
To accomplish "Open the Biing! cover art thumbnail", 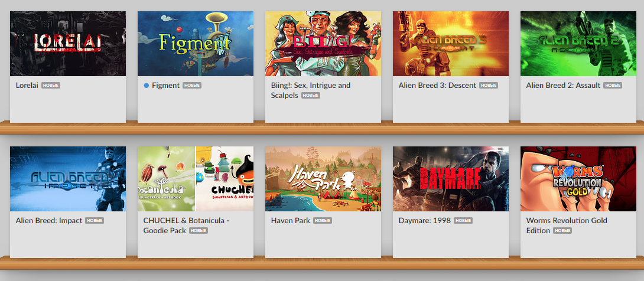I will [323, 44].
